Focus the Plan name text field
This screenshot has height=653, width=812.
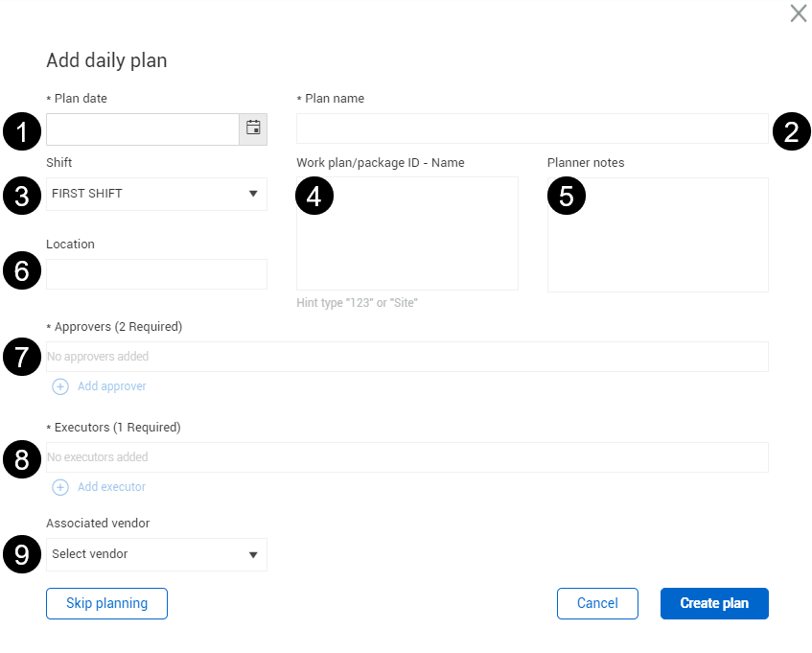(x=532, y=128)
